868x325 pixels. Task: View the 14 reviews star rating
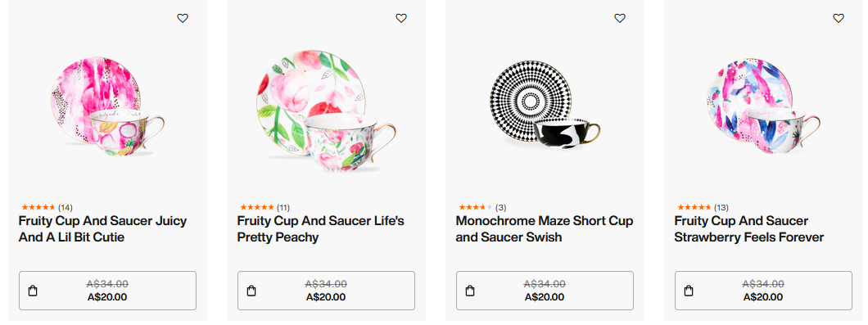[47, 208]
